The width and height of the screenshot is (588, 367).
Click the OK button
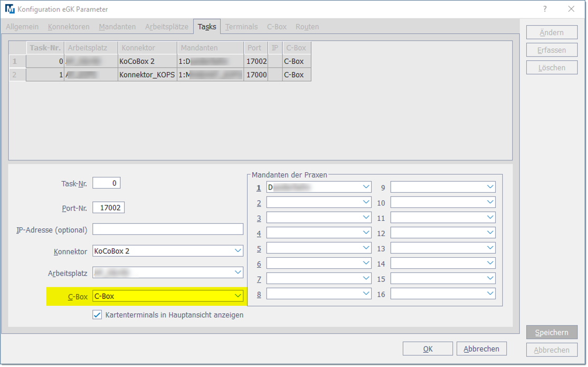[x=428, y=349]
